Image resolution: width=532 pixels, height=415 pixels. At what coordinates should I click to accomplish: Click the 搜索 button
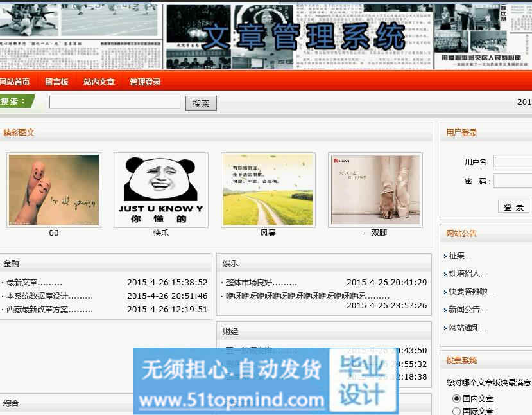(x=201, y=103)
